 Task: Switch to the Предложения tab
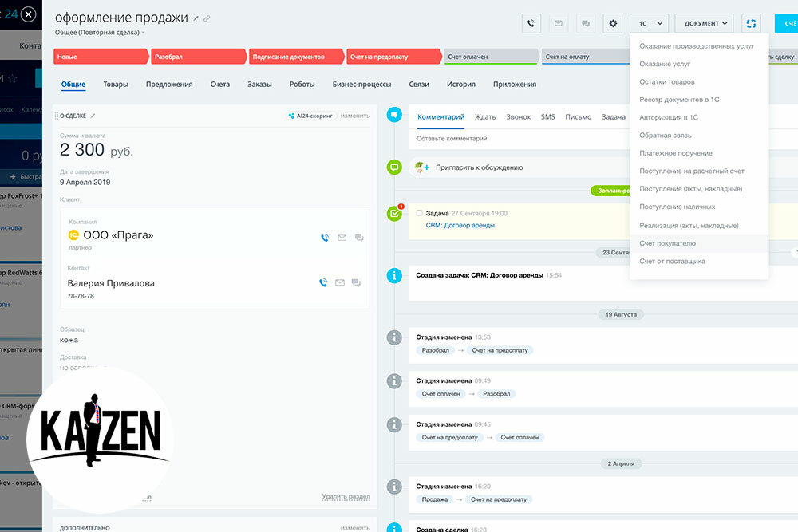click(x=169, y=85)
